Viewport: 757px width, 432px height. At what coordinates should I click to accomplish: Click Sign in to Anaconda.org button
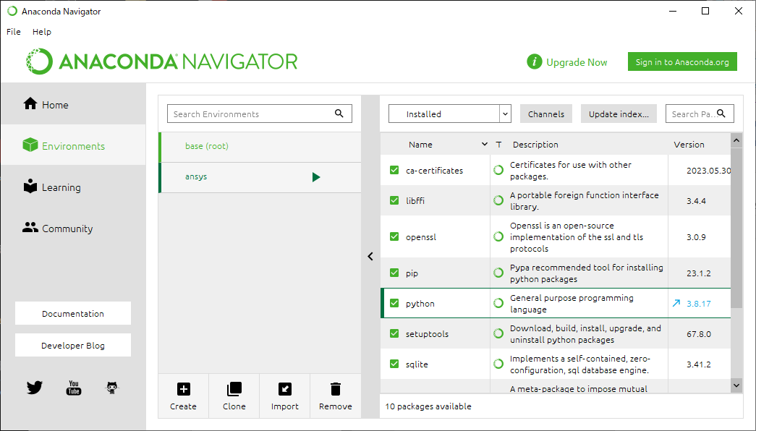(682, 62)
